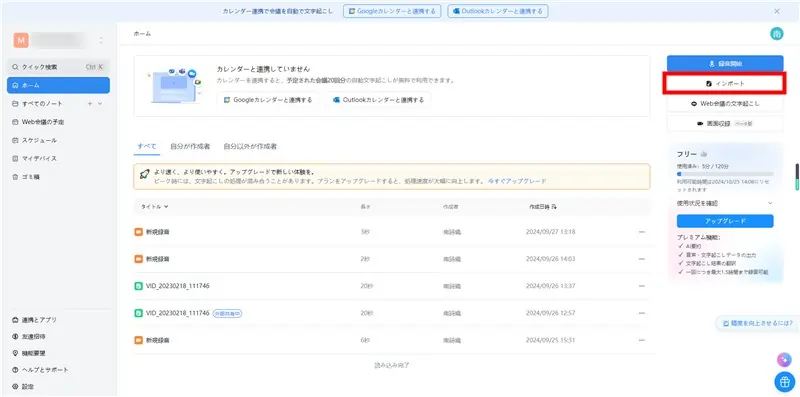The height and width of the screenshot is (397, 800).
Task: Open VID_20230218_111746 created at 13:37
Action: click(x=178, y=286)
